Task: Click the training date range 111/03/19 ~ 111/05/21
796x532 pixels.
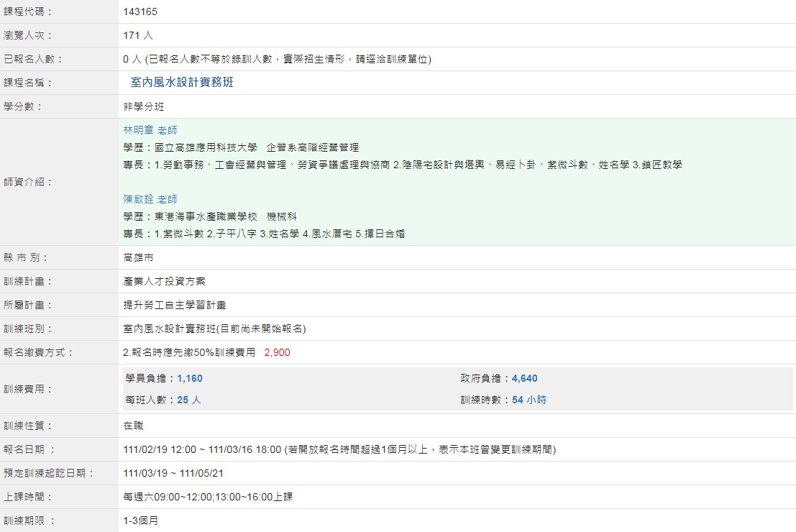Action: point(174,473)
